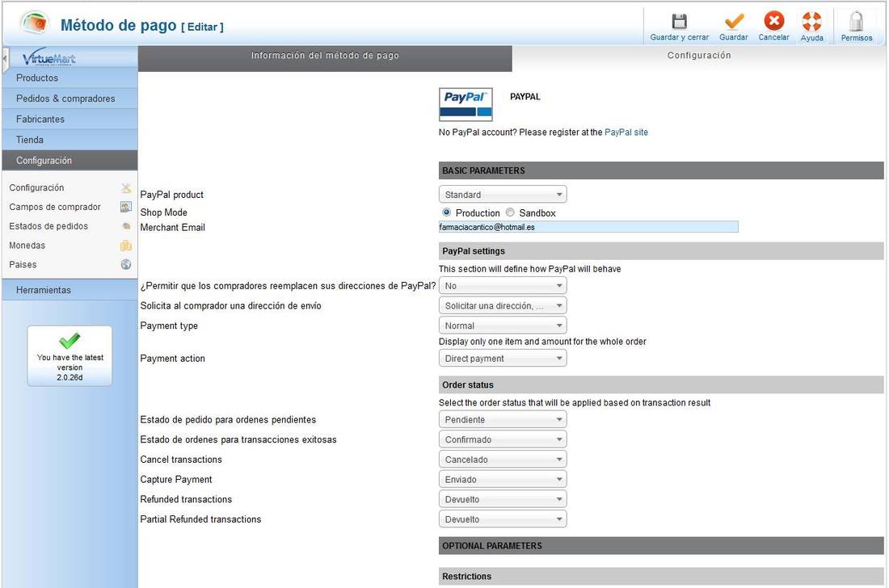Click the Guardar checkmark icon
This screenshot has width=889, height=588.
pos(734,22)
